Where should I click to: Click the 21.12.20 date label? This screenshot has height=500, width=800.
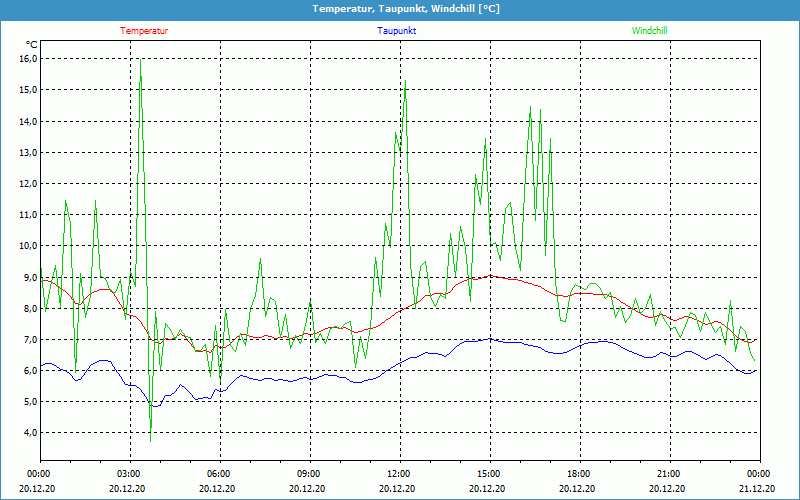point(758,489)
